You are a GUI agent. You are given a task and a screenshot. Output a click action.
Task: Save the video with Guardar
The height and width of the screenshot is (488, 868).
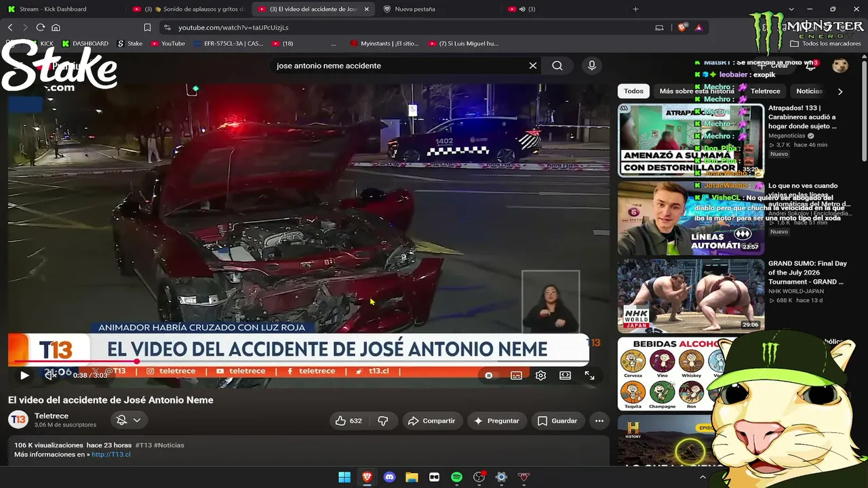click(557, 421)
